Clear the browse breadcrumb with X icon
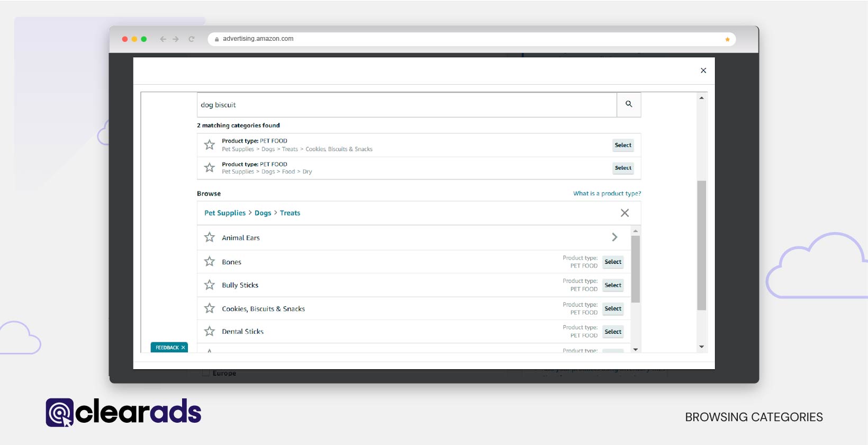Screen dimensions: 868x445 click(625, 213)
